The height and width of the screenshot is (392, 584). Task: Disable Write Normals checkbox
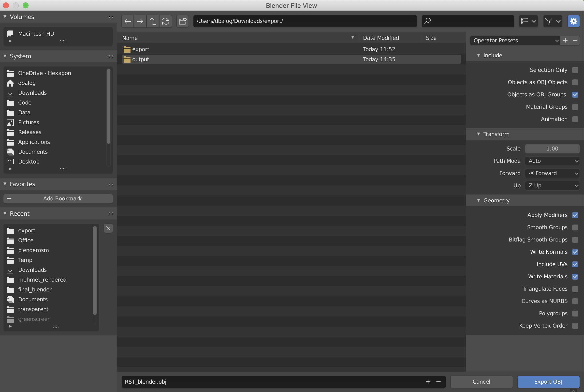575,252
